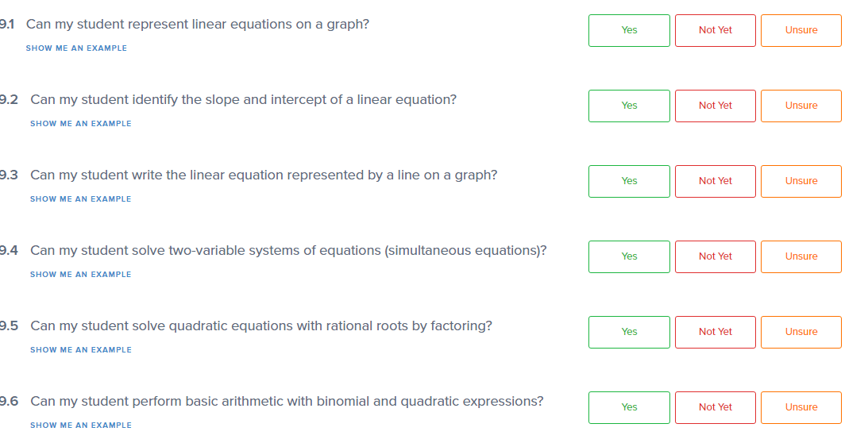Select Not Yet for slope and intercept
Image resolution: width=868 pixels, height=443 pixels.
(715, 106)
